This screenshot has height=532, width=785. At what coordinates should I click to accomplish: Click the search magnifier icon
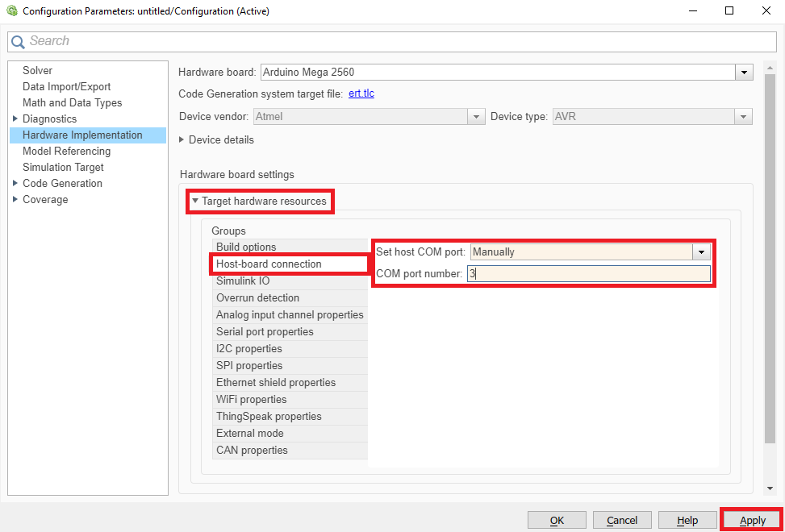pos(18,42)
